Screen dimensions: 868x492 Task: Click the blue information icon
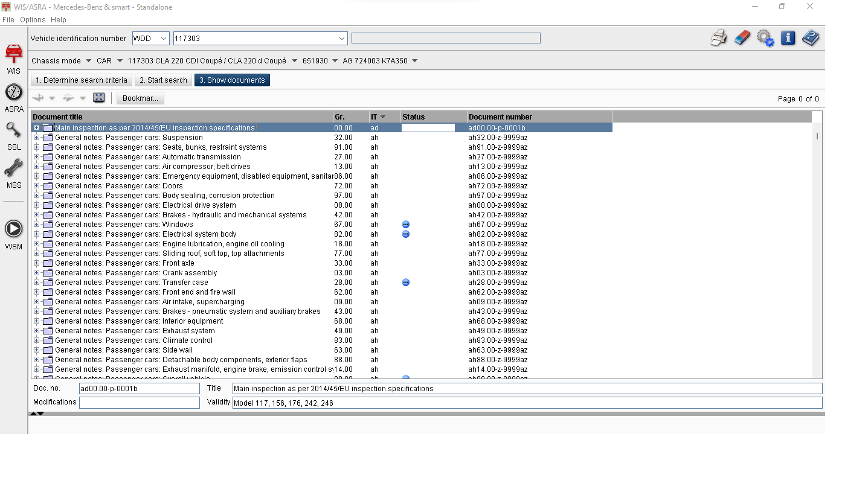pos(788,38)
